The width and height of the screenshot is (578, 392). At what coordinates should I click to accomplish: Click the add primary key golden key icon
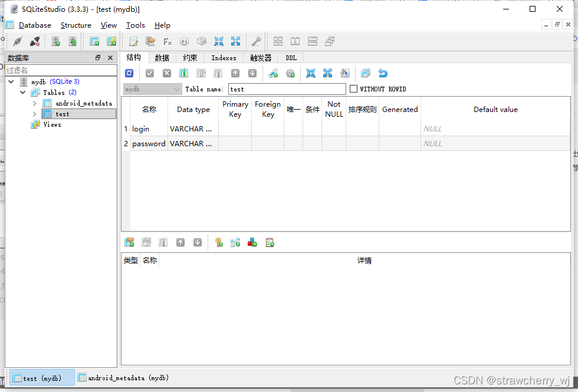point(219,242)
